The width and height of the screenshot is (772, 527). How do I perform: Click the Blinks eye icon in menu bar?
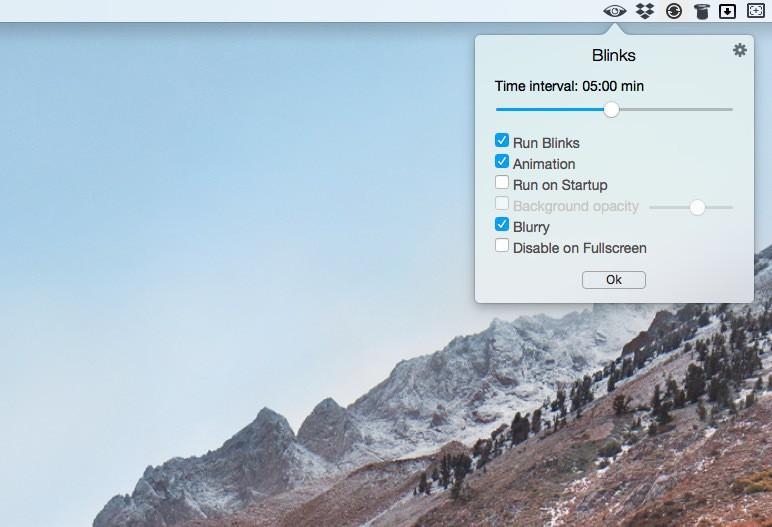pos(614,10)
